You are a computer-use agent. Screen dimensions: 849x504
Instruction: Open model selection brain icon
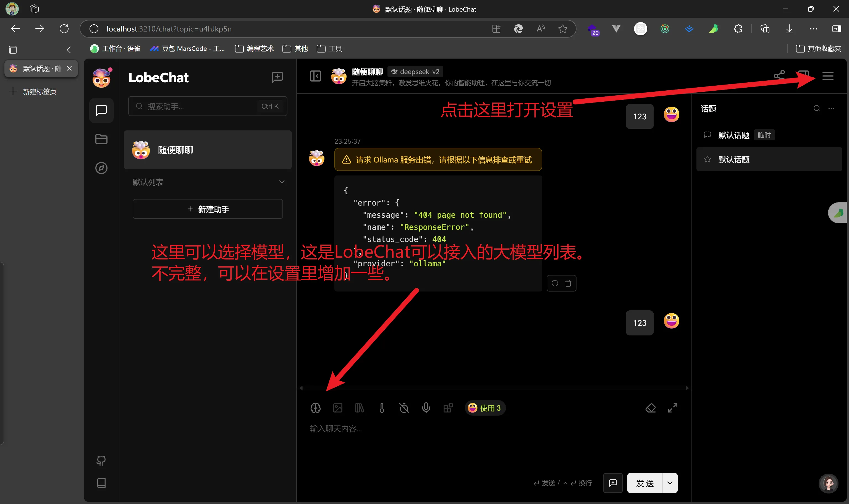tap(316, 408)
